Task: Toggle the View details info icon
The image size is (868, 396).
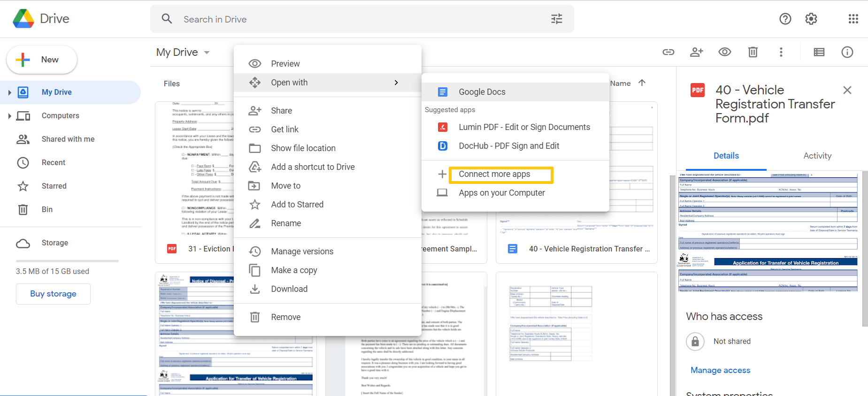Action: [x=847, y=52]
